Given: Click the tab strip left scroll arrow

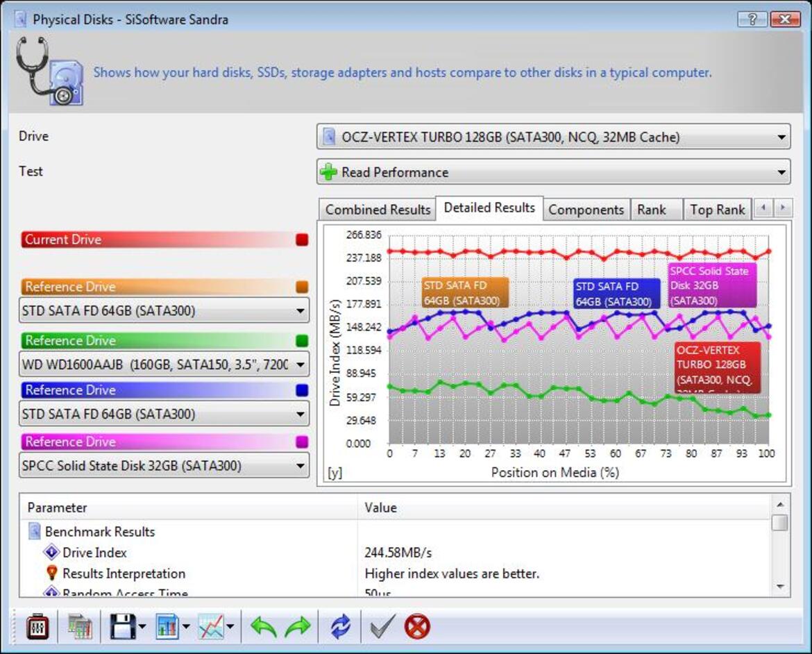Looking at the screenshot, I should click(x=763, y=208).
